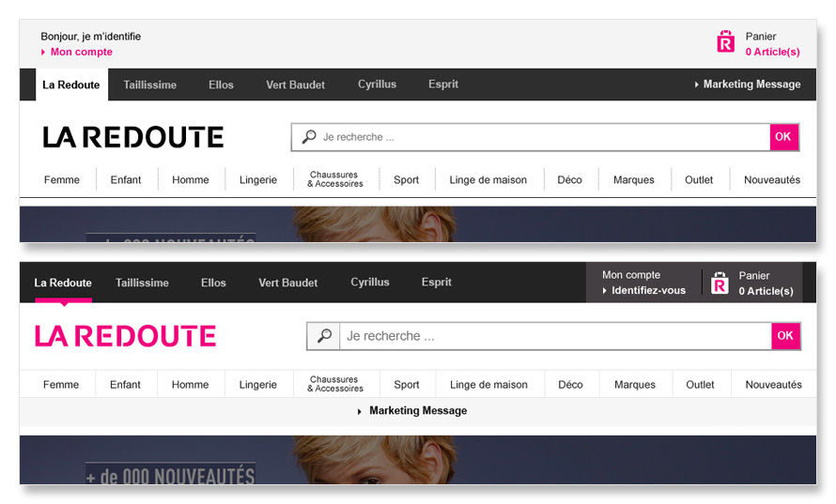Screen dimensions: 836x504
Task: Open Nouveautés in upper category menu
Action: coord(772,180)
